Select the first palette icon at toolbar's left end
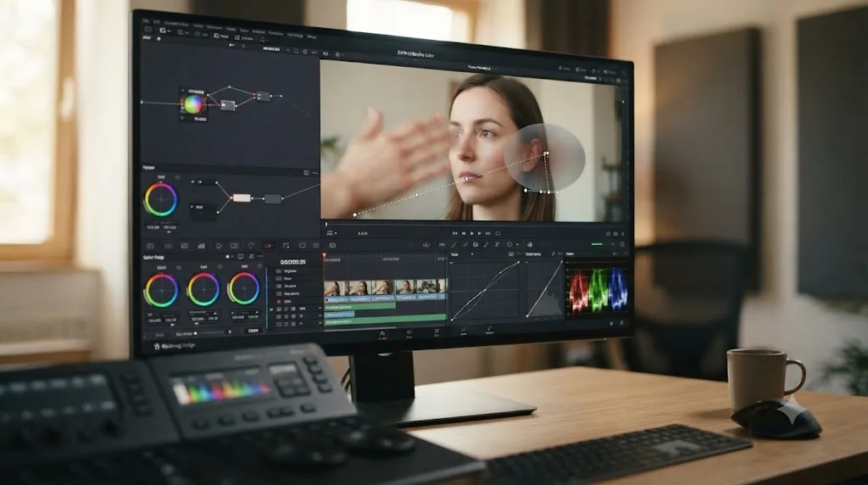This screenshot has width=868, height=485. point(150,245)
